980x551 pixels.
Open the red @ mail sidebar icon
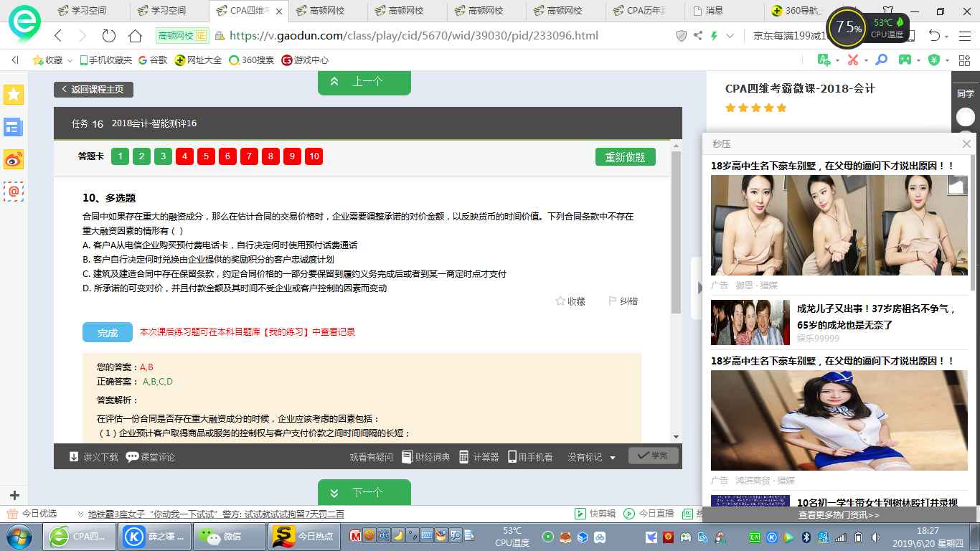(14, 191)
